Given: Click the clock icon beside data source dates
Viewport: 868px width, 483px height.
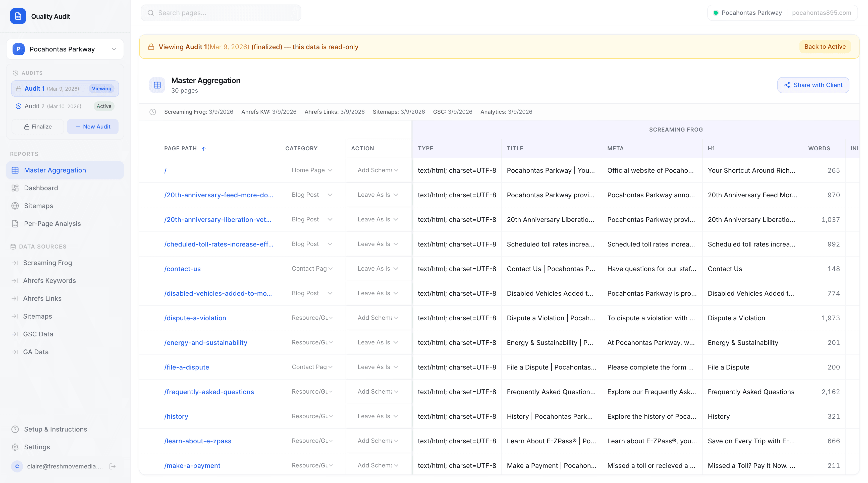Looking at the screenshot, I should pos(153,112).
